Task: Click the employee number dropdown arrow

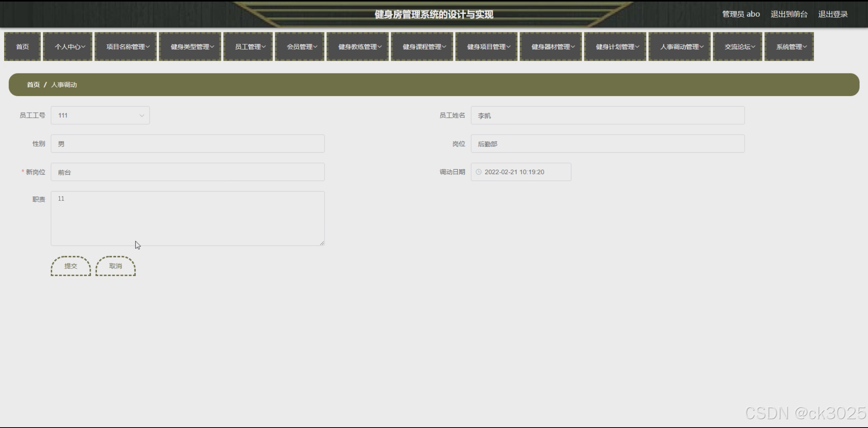Action: click(x=142, y=115)
